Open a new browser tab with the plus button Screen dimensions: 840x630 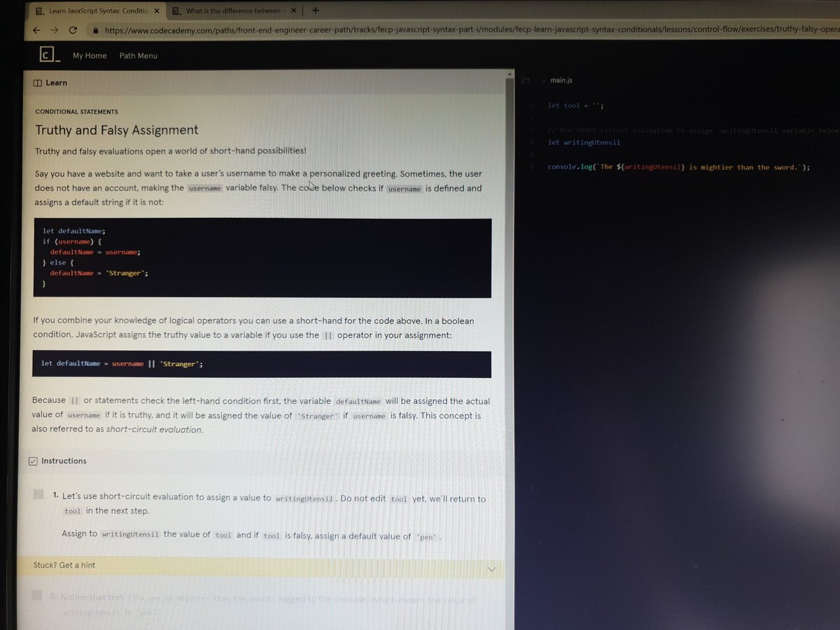click(x=316, y=10)
